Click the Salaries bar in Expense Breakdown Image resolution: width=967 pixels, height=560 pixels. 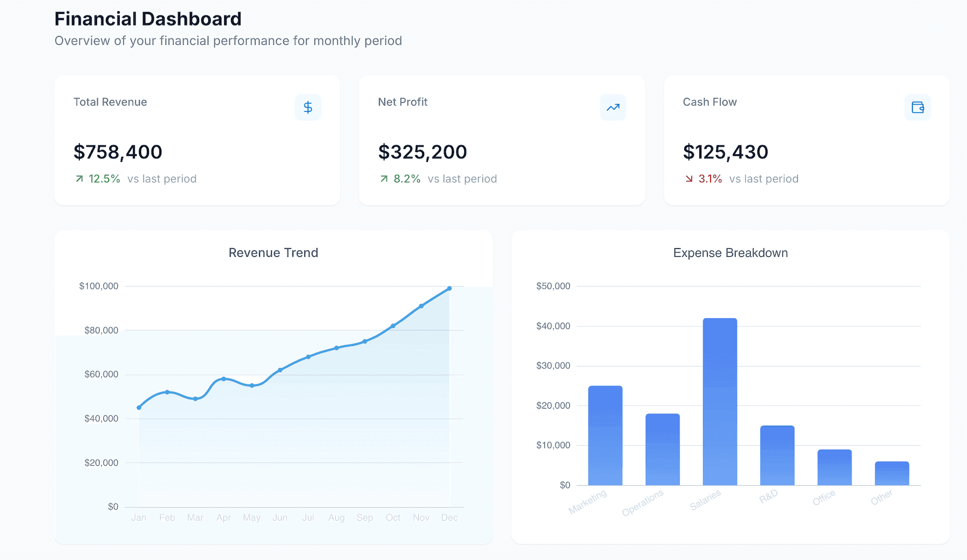pos(720,402)
